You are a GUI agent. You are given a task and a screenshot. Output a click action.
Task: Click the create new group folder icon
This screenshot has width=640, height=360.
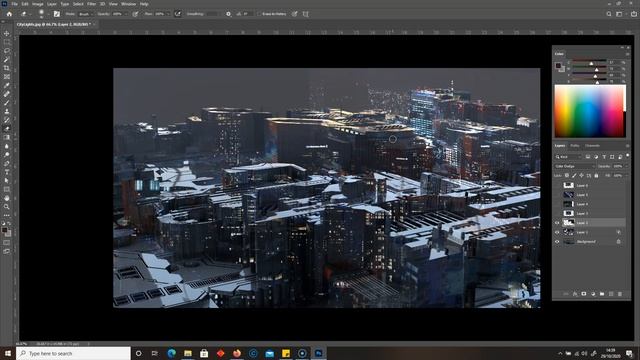click(602, 294)
